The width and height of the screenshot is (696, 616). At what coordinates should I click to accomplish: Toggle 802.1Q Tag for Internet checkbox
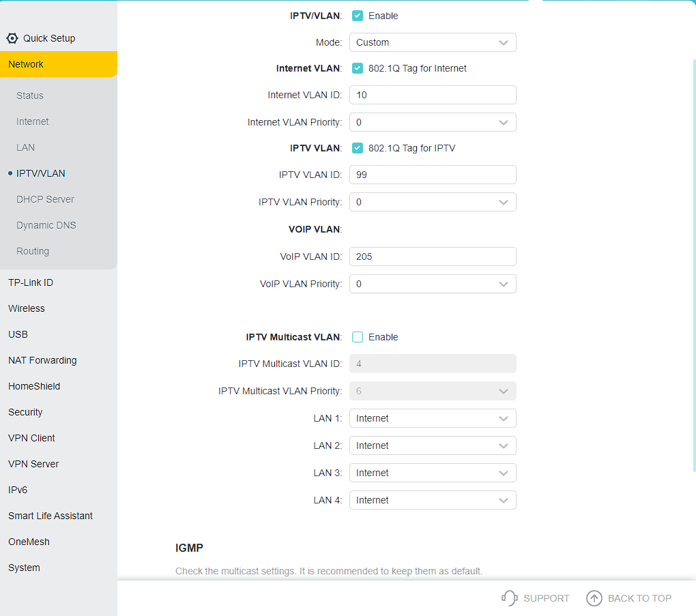pos(358,68)
